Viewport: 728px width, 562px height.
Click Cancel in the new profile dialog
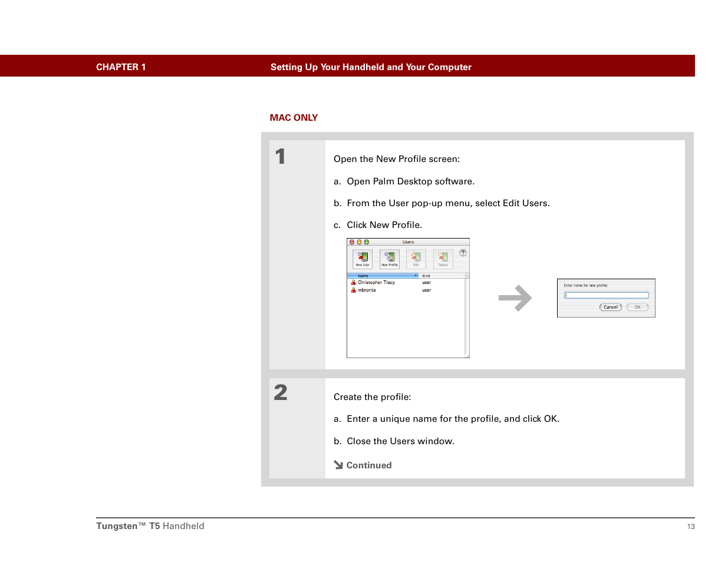point(611,308)
